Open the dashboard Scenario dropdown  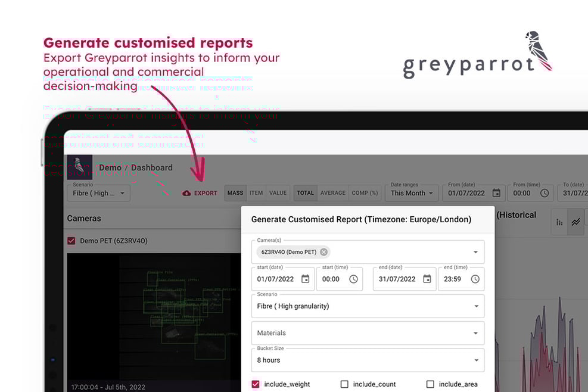tap(99, 193)
